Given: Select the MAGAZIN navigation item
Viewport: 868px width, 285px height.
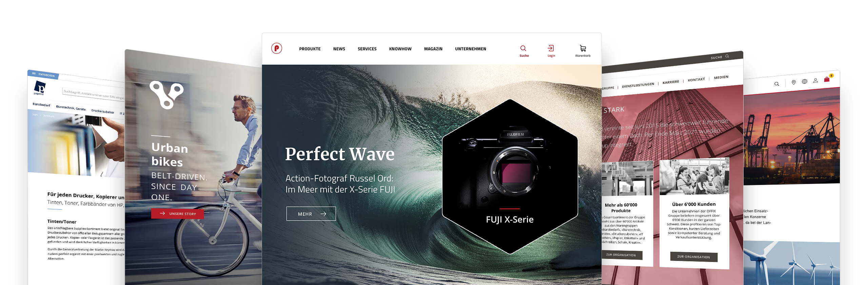Looking at the screenshot, I should point(433,49).
